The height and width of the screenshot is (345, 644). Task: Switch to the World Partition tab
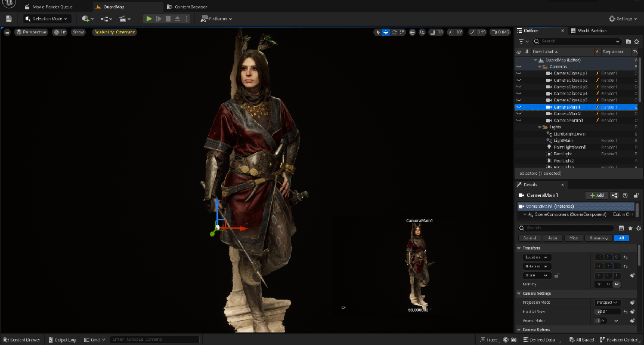(588, 30)
